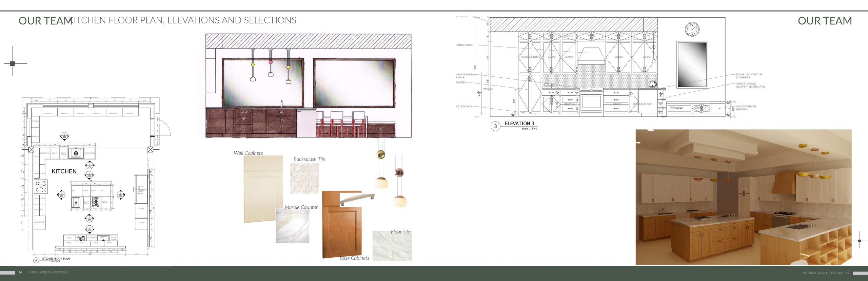
Task: Select the Floor Tile sample swatch
Action: tap(392, 246)
